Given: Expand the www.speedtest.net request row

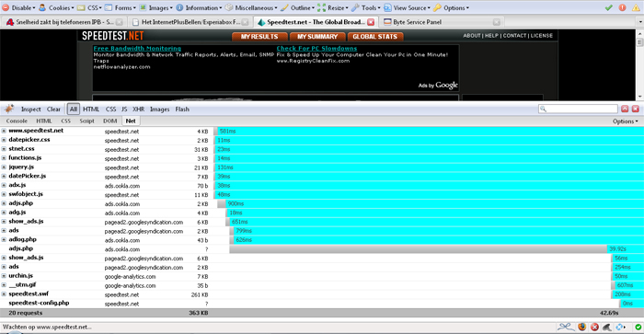Looking at the screenshot, I should click(x=4, y=131).
